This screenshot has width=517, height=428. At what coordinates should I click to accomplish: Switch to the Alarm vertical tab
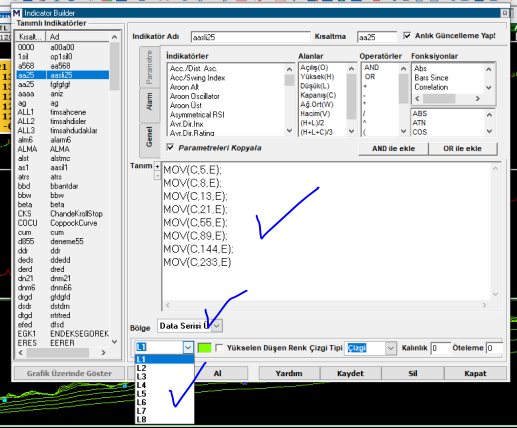pyautogui.click(x=149, y=102)
